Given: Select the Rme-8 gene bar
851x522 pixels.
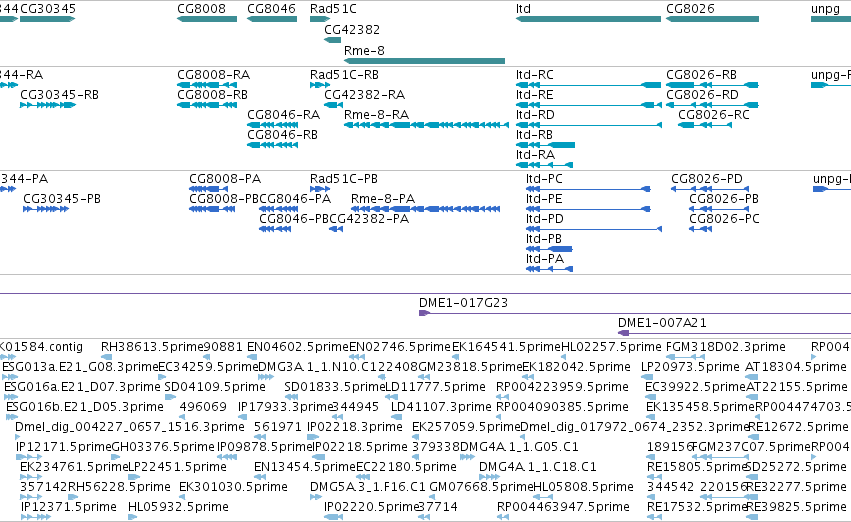Looking at the screenshot, I should tap(424, 61).
